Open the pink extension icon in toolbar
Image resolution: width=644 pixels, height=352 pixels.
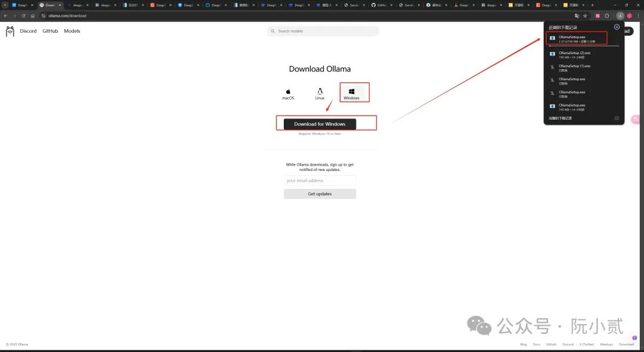[x=597, y=16]
